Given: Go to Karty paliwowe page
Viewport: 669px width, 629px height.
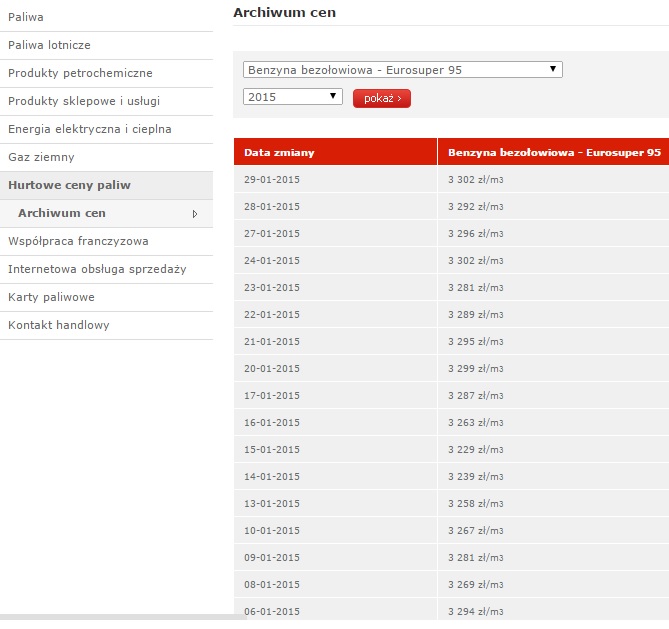Looking at the screenshot, I should pos(51,297).
